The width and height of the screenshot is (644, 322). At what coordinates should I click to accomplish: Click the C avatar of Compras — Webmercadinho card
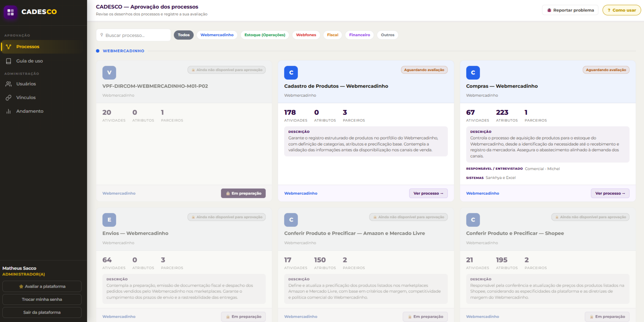pyautogui.click(x=473, y=73)
